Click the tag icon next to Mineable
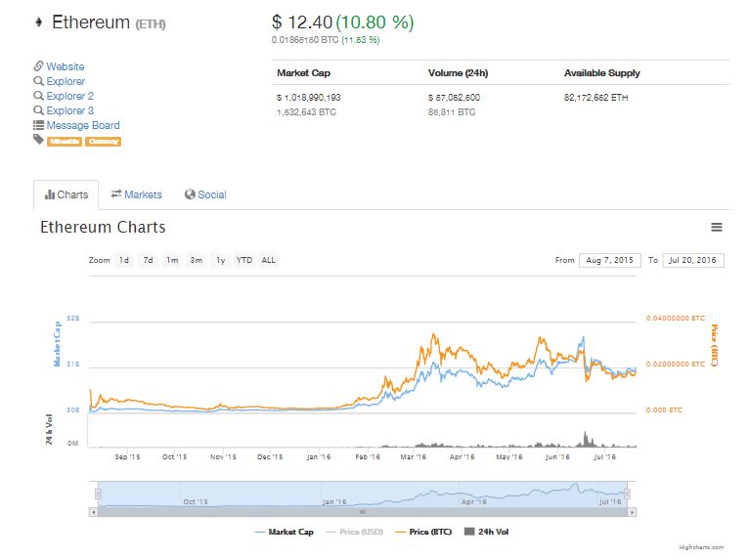 click(38, 140)
